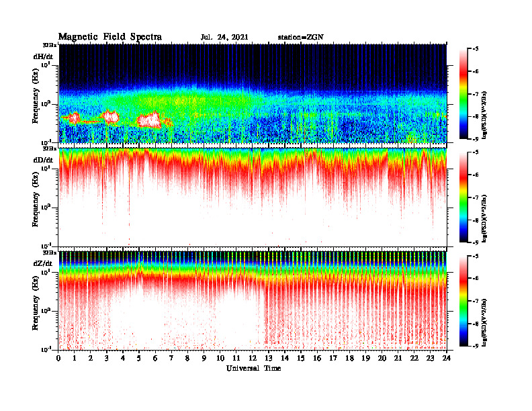Image resolution: width=532 pixels, height=411 pixels.
Task: Select the dH/dt panel label
Action: coord(43,57)
